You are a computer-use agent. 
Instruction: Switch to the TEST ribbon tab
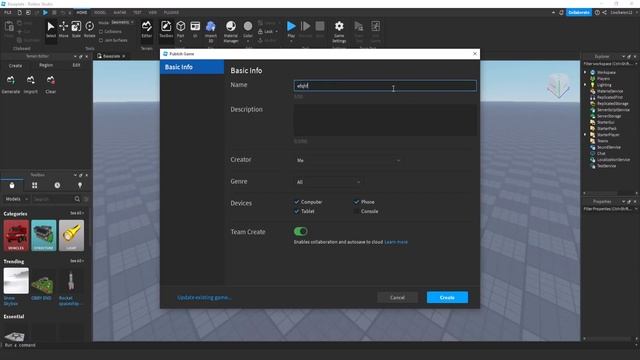coord(137,13)
